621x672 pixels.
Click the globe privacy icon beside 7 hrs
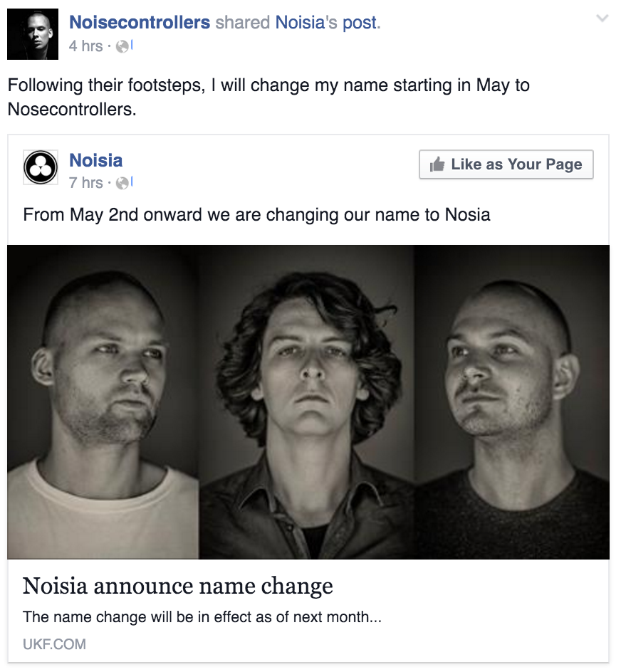[x=122, y=183]
